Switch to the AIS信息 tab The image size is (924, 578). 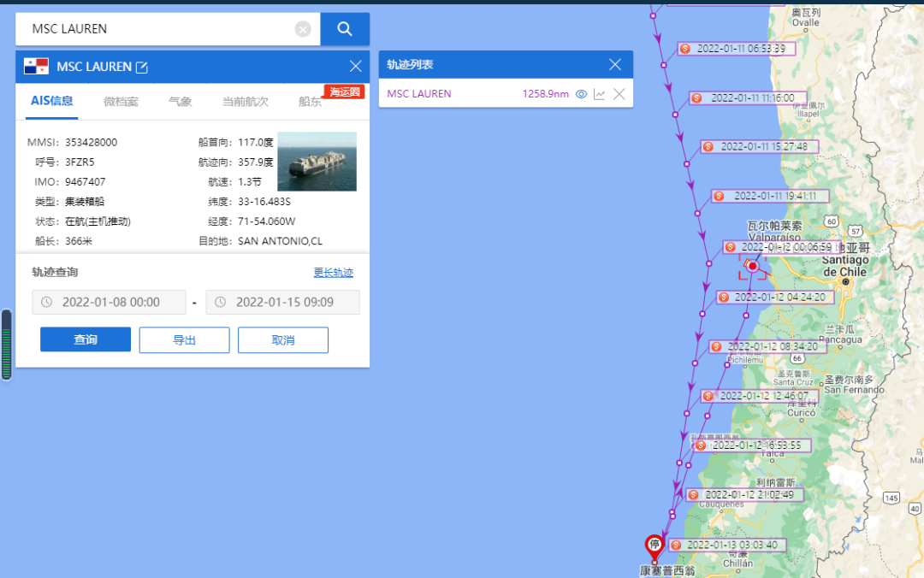(52, 101)
